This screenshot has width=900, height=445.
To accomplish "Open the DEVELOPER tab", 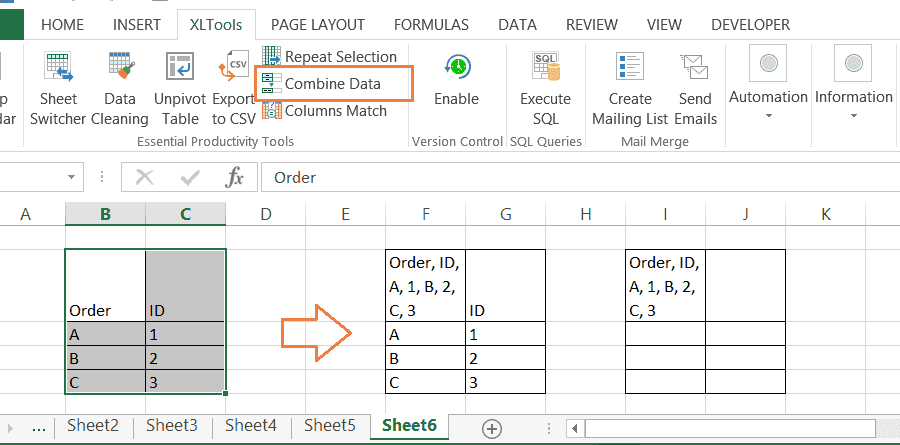I will pyautogui.click(x=750, y=25).
